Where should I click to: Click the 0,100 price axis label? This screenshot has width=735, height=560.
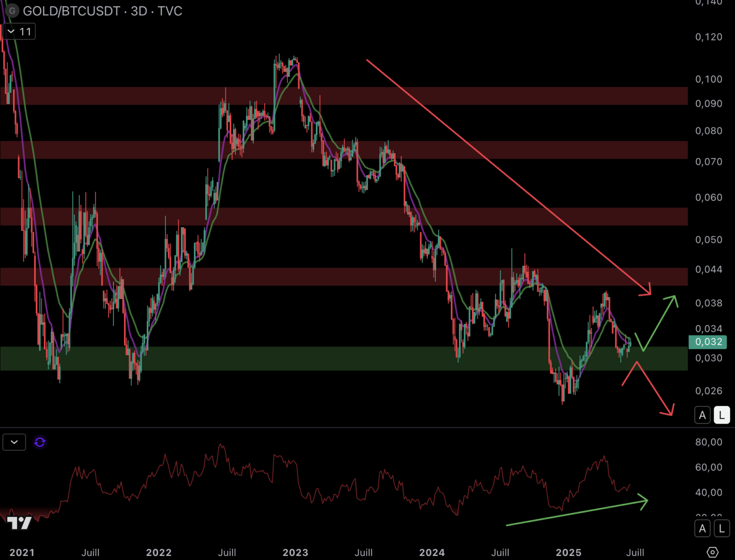click(x=709, y=79)
